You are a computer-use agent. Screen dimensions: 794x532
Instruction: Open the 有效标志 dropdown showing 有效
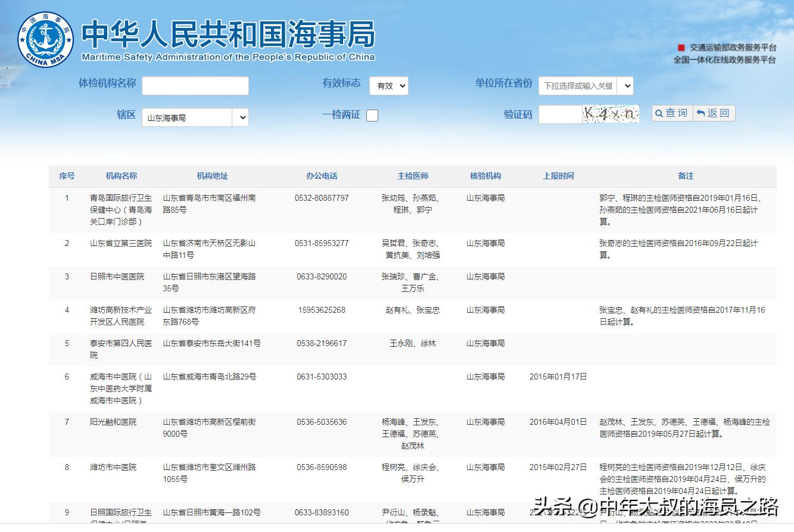pyautogui.click(x=389, y=85)
